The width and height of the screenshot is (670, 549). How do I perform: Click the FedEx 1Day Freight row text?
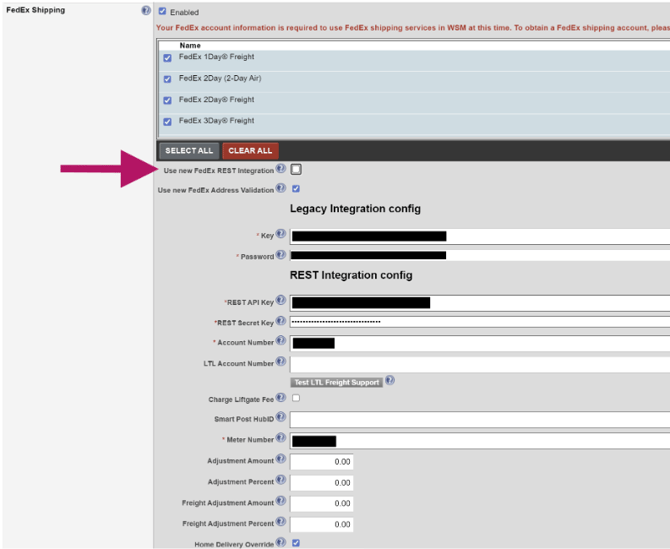(x=216, y=57)
